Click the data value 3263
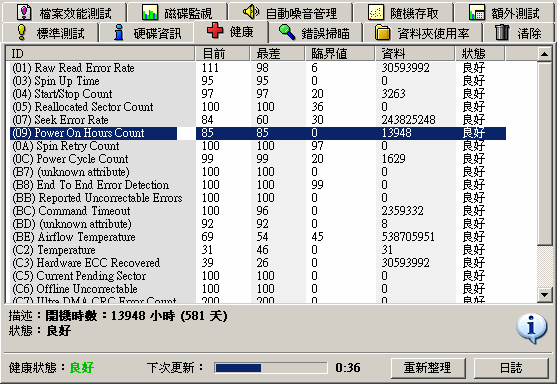The height and width of the screenshot is (384, 557). click(x=394, y=94)
